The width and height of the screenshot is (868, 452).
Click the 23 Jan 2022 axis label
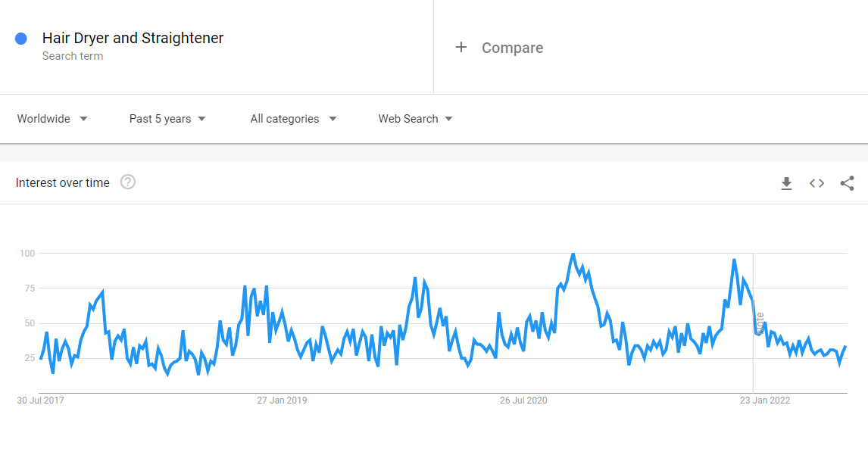[765, 401]
